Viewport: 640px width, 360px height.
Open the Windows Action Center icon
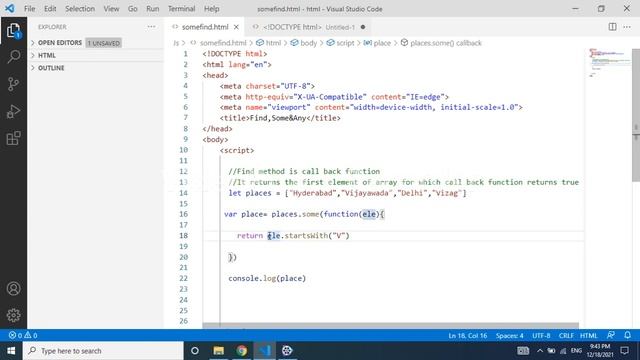tap(624, 351)
